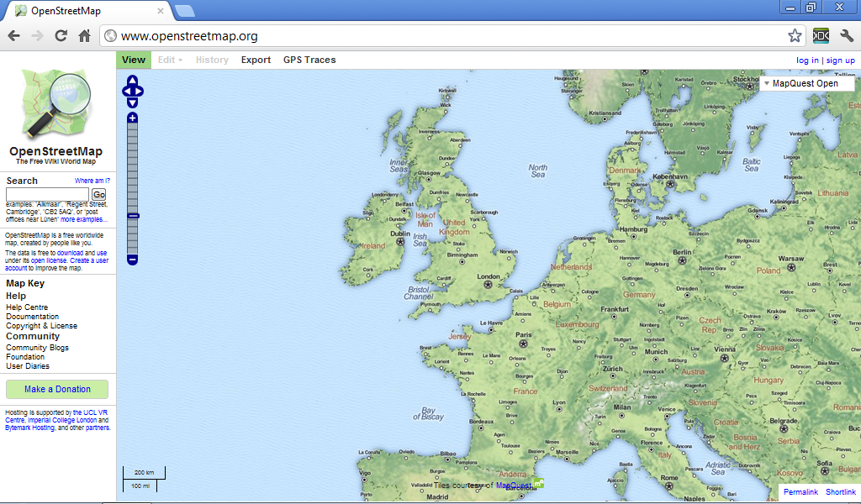Click Berlin label on the map
This screenshot has width=861, height=504.
point(682,252)
